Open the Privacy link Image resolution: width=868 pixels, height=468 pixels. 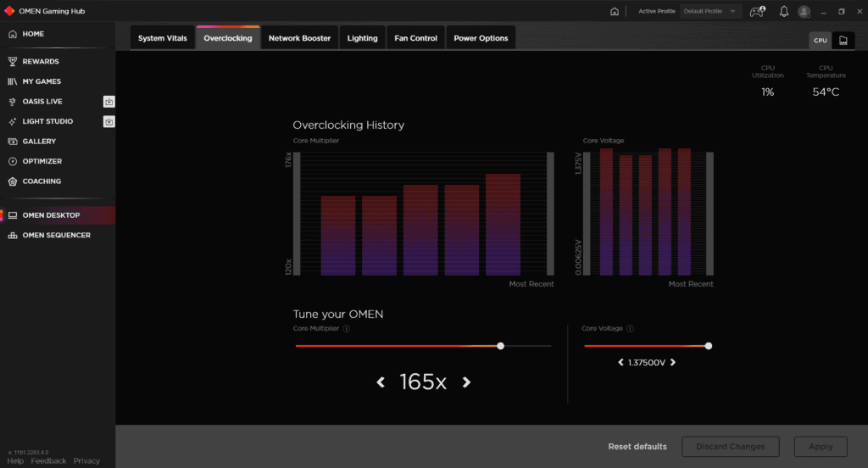click(86, 461)
